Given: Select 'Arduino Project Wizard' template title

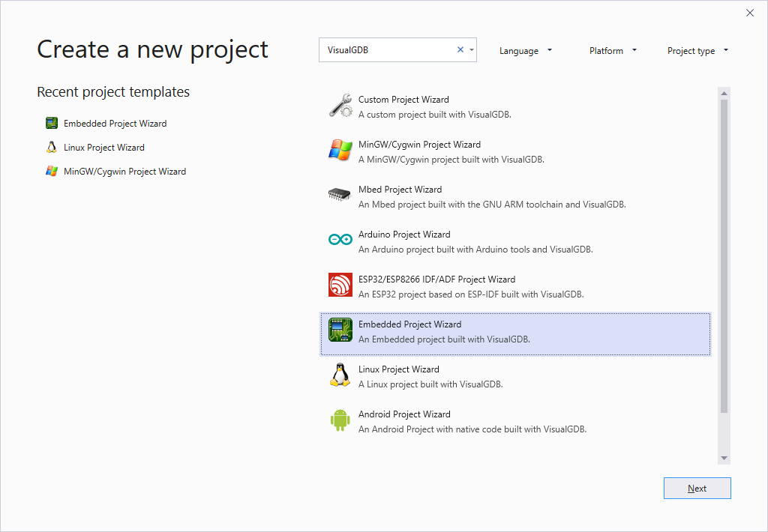Looking at the screenshot, I should [x=404, y=235].
